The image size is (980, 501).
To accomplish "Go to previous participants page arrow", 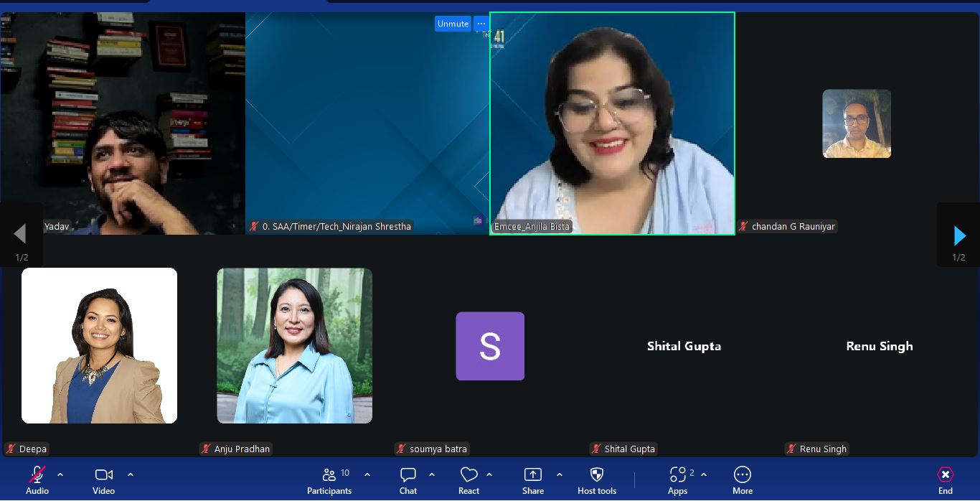I will tap(20, 233).
